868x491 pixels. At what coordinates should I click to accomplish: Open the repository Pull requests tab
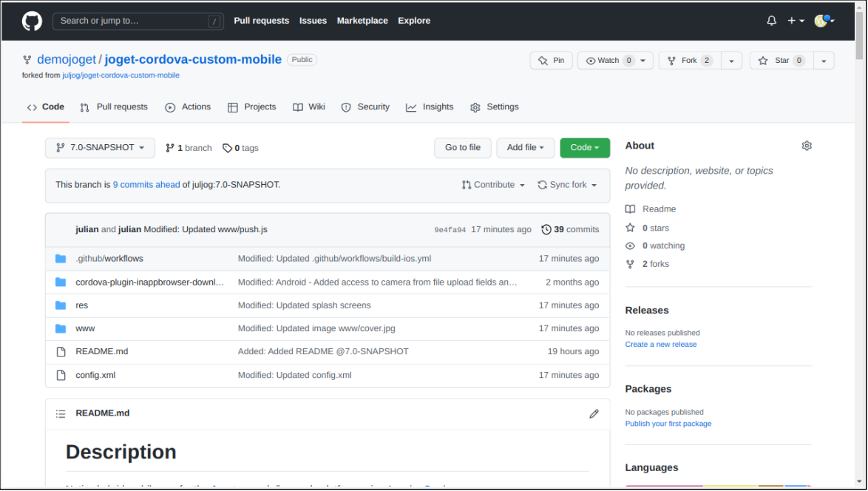(114, 106)
